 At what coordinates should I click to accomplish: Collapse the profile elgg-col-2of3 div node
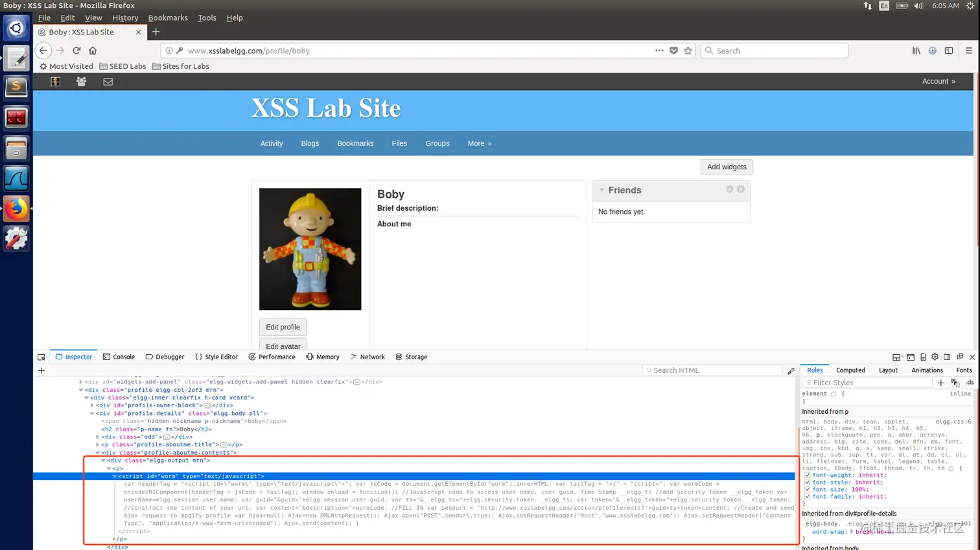81,390
